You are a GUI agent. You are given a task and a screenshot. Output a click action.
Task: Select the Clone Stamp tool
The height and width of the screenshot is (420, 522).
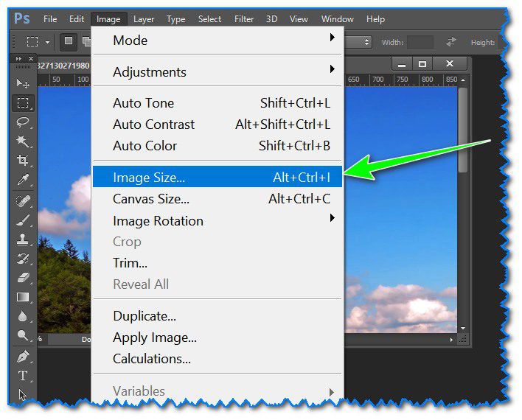[23, 239]
